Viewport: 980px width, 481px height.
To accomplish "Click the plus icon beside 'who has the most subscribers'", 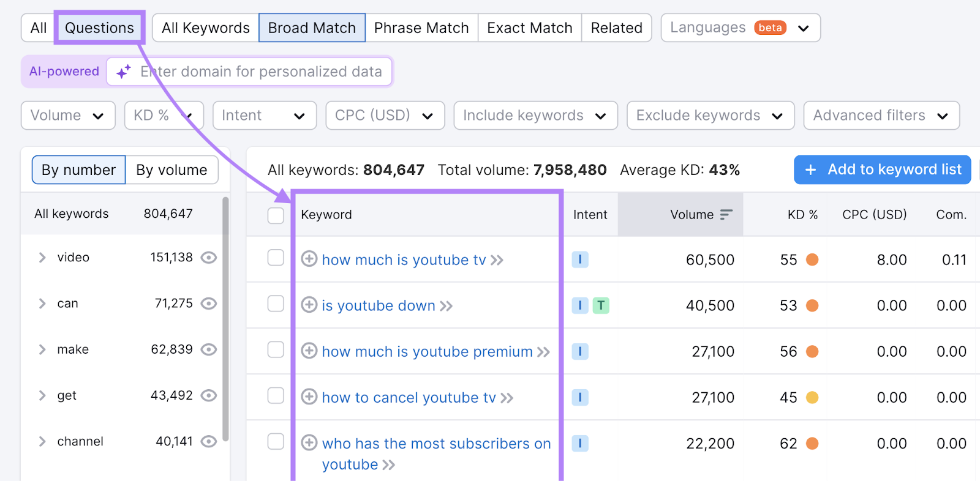I will tap(309, 442).
